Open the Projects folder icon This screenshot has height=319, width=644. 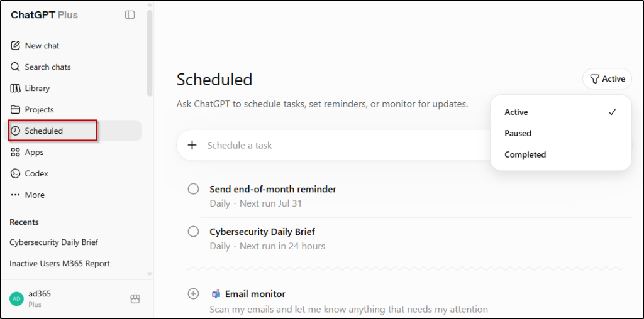point(15,109)
